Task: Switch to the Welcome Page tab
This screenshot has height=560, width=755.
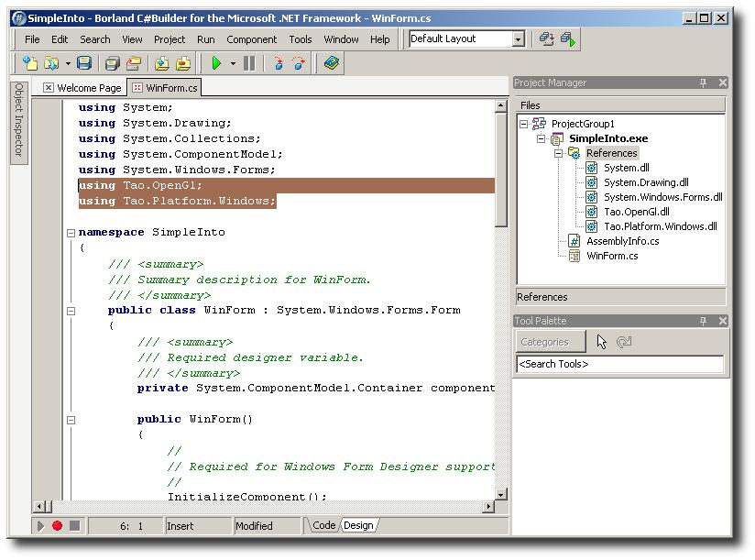Action: pos(82,88)
